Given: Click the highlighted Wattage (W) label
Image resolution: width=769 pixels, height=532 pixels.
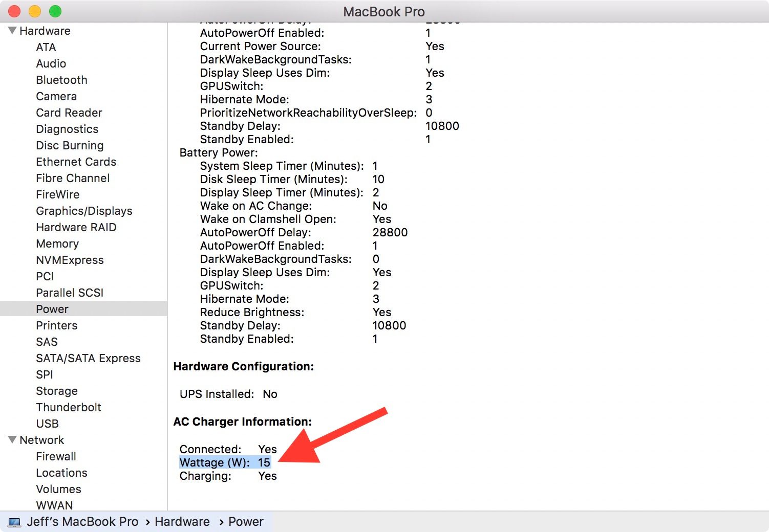Looking at the screenshot, I should tap(215, 462).
